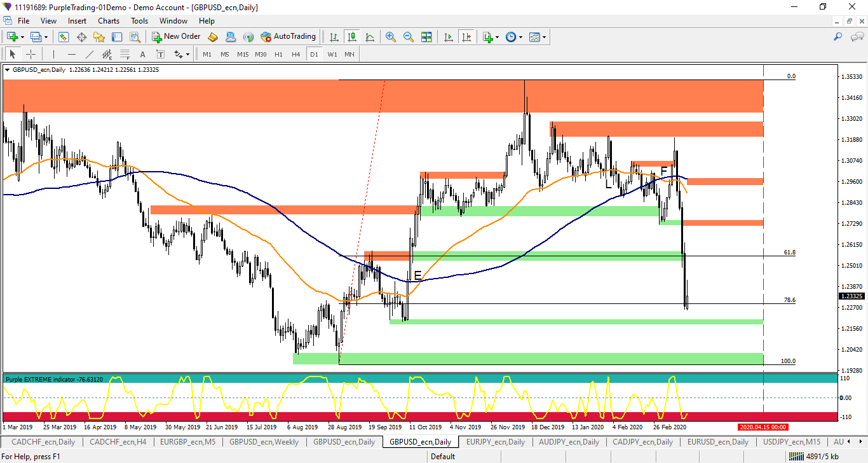
Task: Select the equidistant channel tool
Action: (107, 54)
